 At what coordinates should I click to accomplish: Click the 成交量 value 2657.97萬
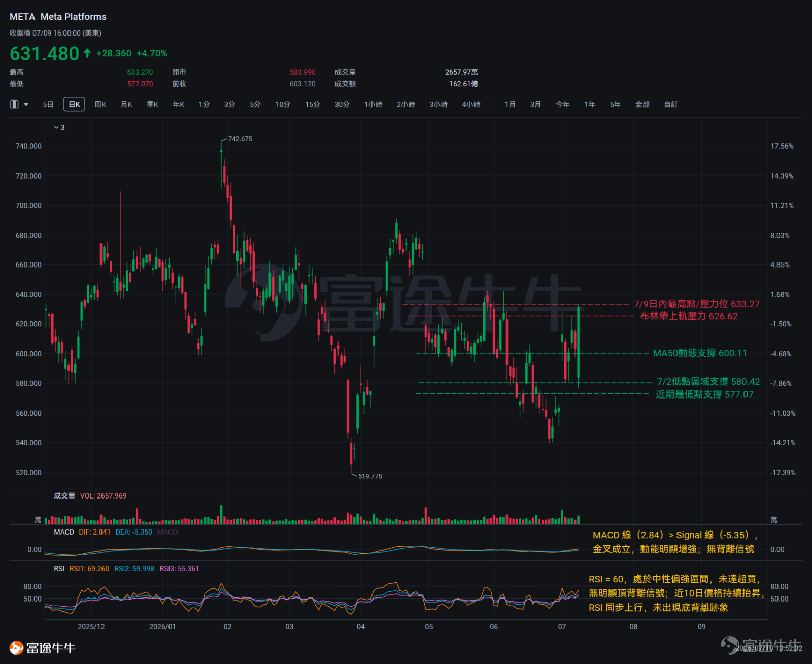pyautogui.click(x=461, y=72)
